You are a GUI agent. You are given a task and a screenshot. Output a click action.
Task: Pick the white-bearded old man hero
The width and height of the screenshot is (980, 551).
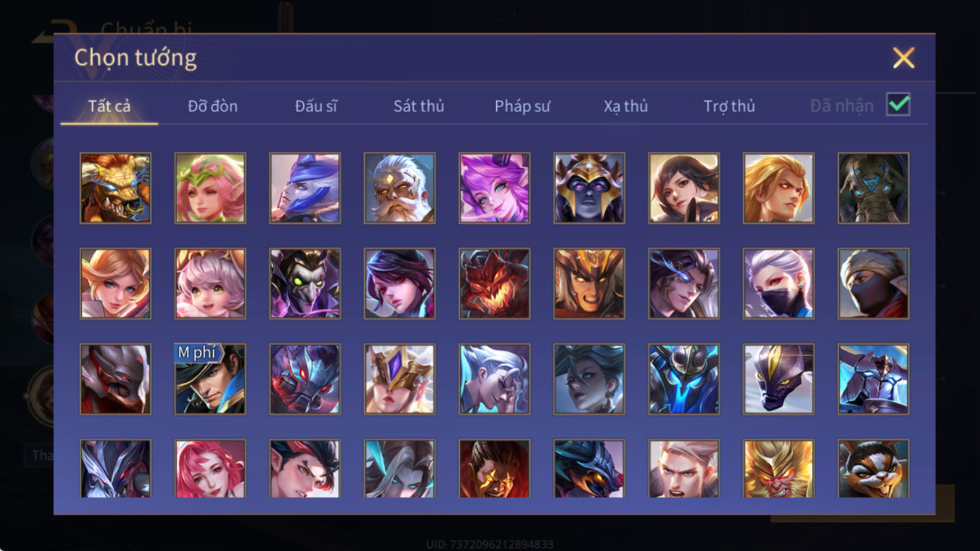pyautogui.click(x=399, y=188)
